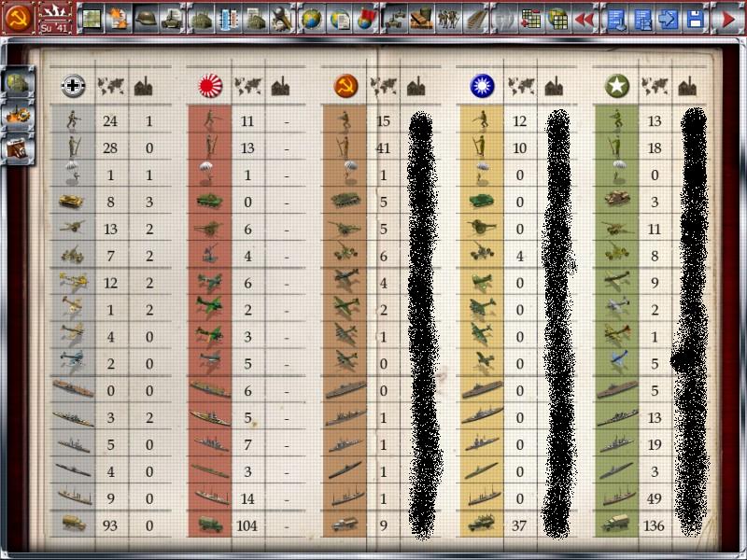Click German truck count value 93
The width and height of the screenshot is (747, 560).
[110, 525]
